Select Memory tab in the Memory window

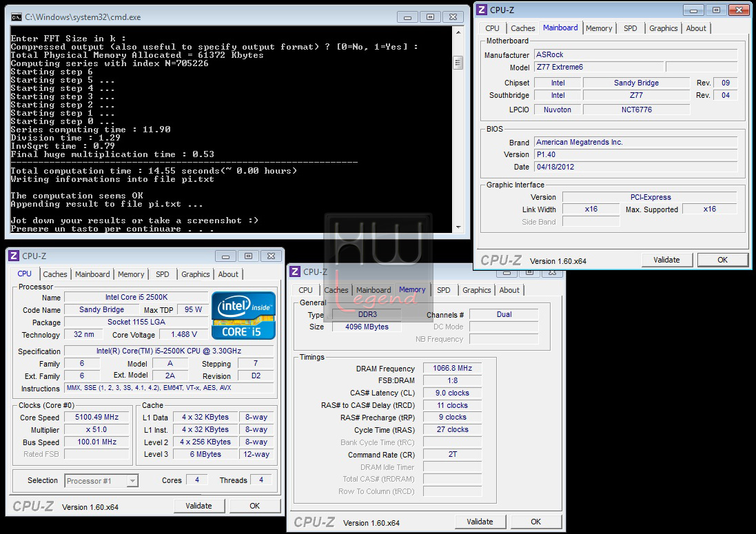pos(412,289)
